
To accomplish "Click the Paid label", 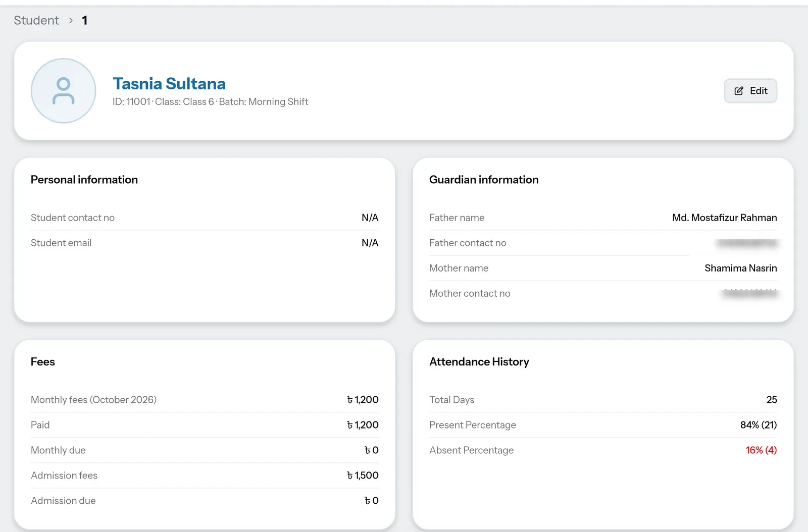I will 40,425.
